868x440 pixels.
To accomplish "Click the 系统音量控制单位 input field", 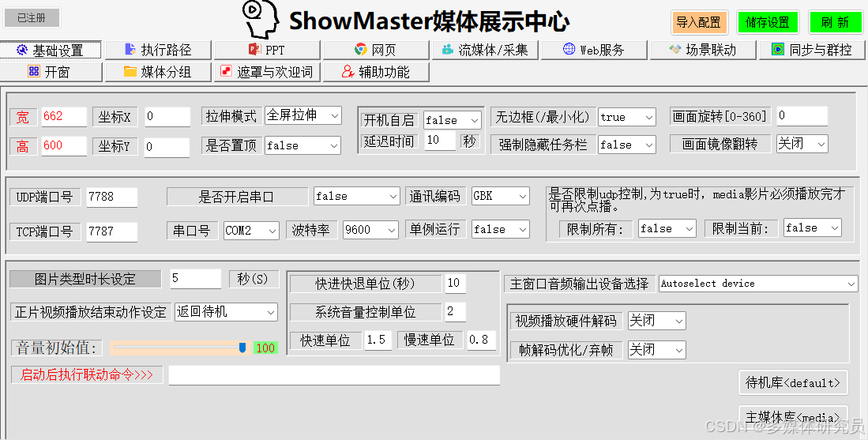I will tap(455, 311).
